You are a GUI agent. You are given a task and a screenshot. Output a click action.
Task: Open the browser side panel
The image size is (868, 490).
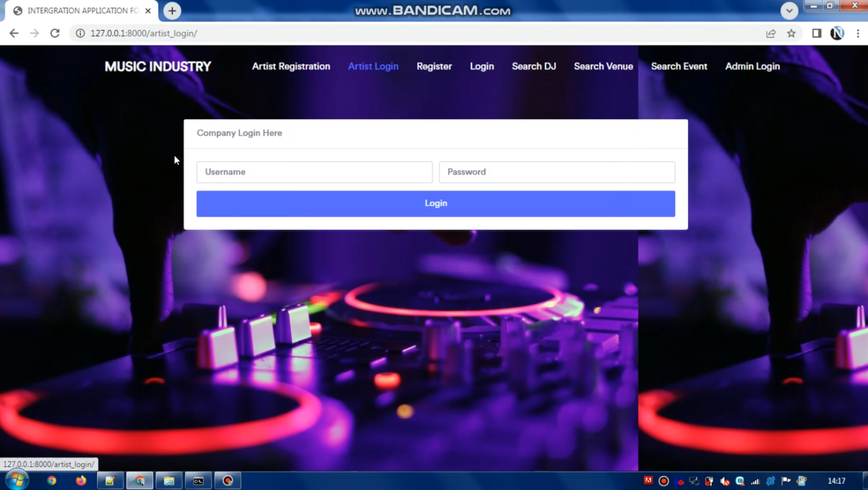pos(816,34)
